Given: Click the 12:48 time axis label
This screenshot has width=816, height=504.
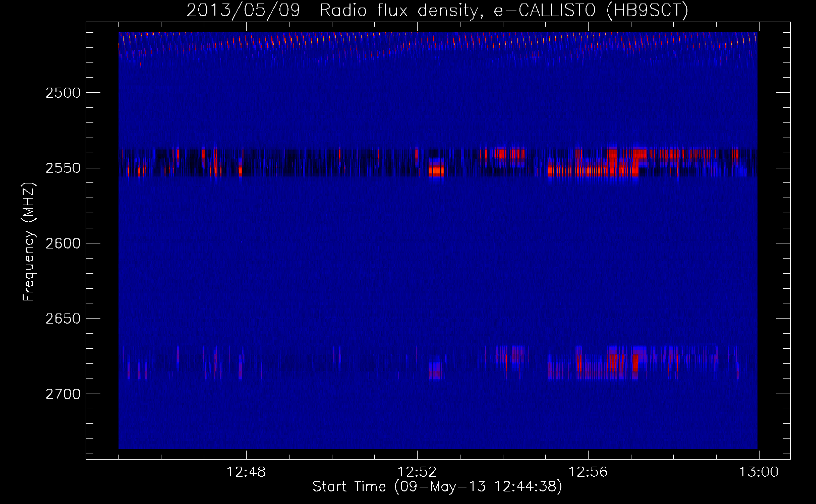Looking at the screenshot, I should point(246,472).
